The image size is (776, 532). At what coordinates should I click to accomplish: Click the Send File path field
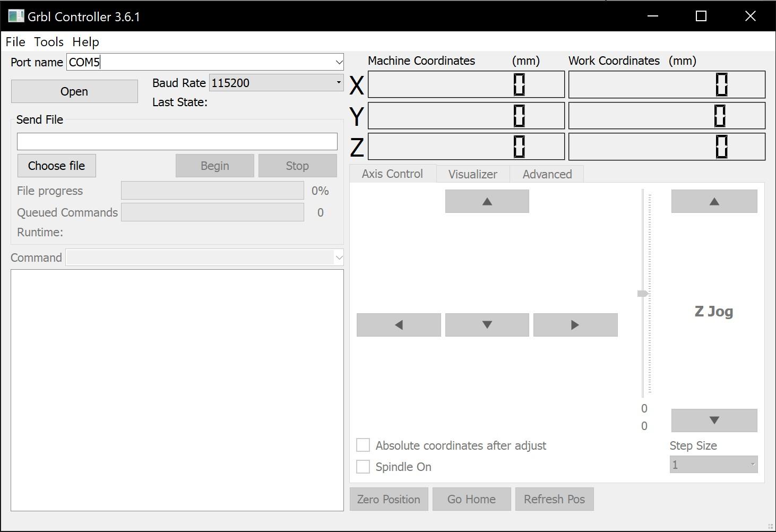click(x=177, y=141)
